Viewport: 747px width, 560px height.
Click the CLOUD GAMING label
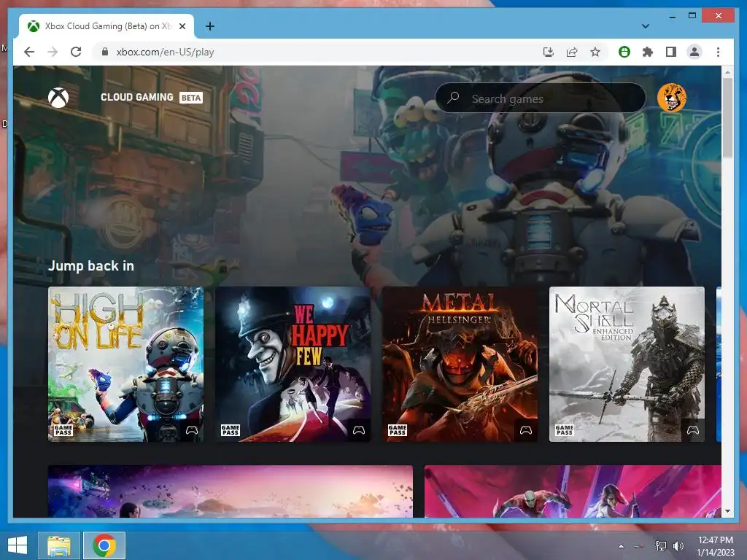pos(136,97)
